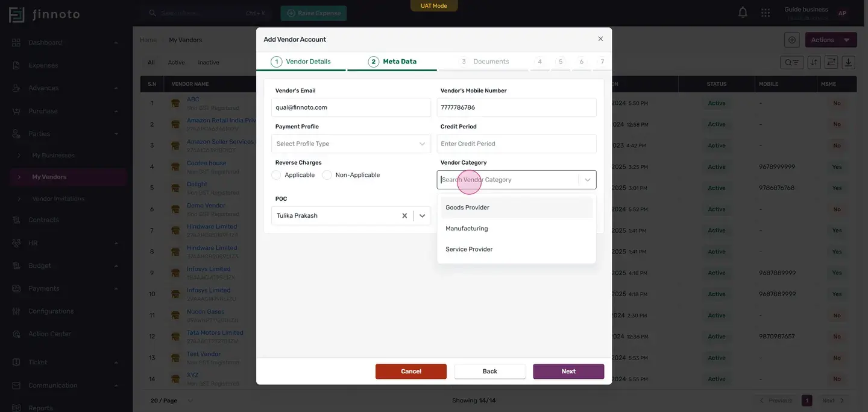
Task: Choose Goods Provider from the category list
Action: (x=517, y=208)
